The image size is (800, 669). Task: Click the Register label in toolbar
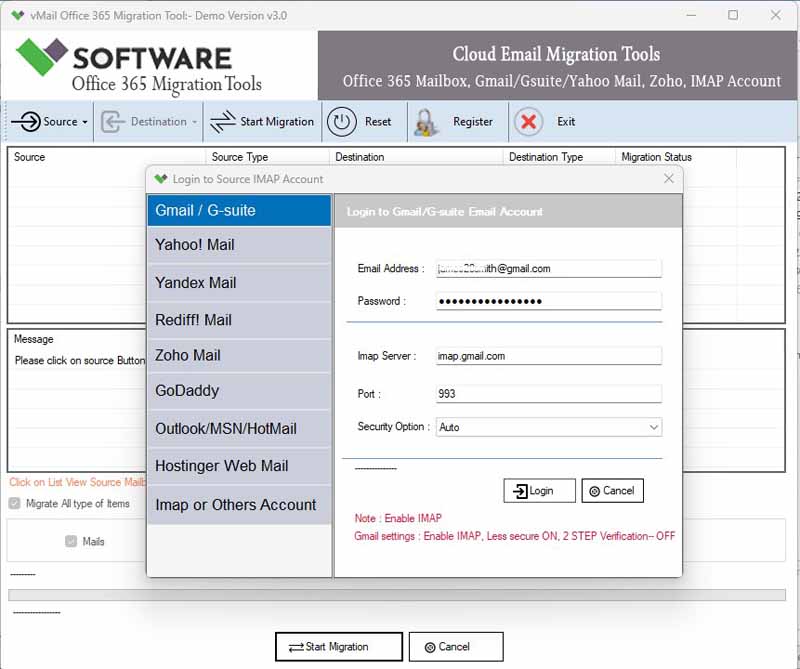tap(473, 121)
